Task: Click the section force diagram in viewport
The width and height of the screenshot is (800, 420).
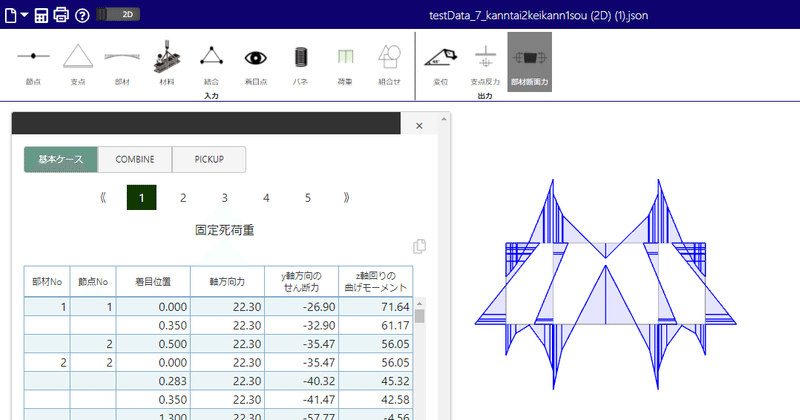Action: coord(606,284)
